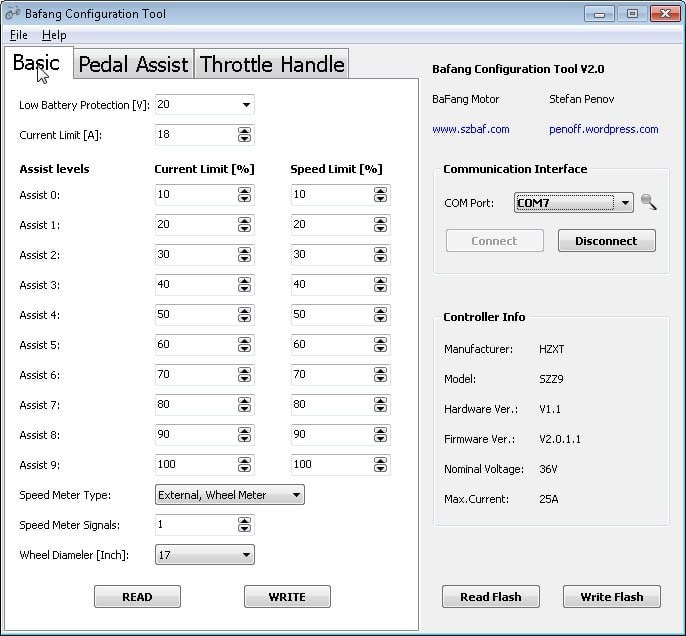
Task: Click the Manufacturer value HZXT
Action: [x=552, y=349]
